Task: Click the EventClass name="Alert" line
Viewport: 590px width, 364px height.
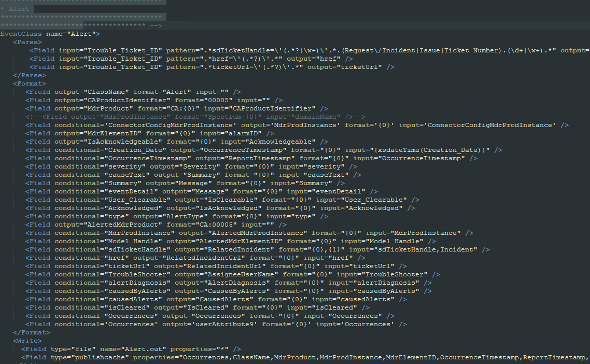Action: click(x=50, y=34)
